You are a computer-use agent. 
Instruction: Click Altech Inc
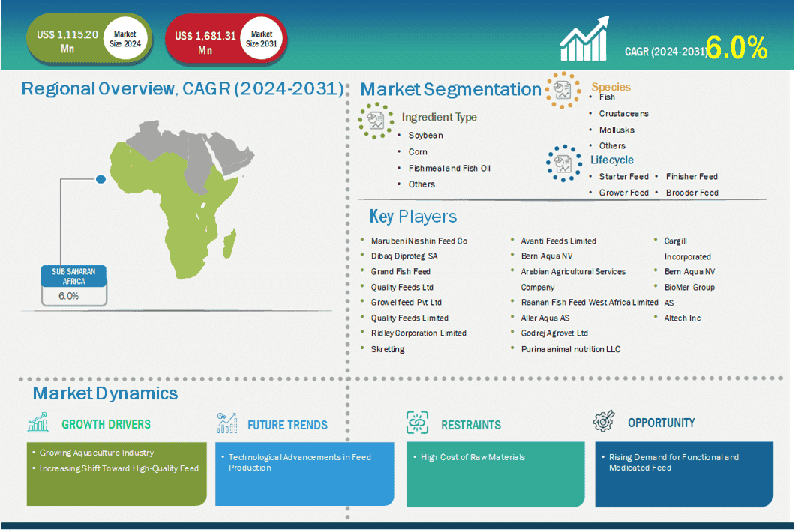click(682, 318)
